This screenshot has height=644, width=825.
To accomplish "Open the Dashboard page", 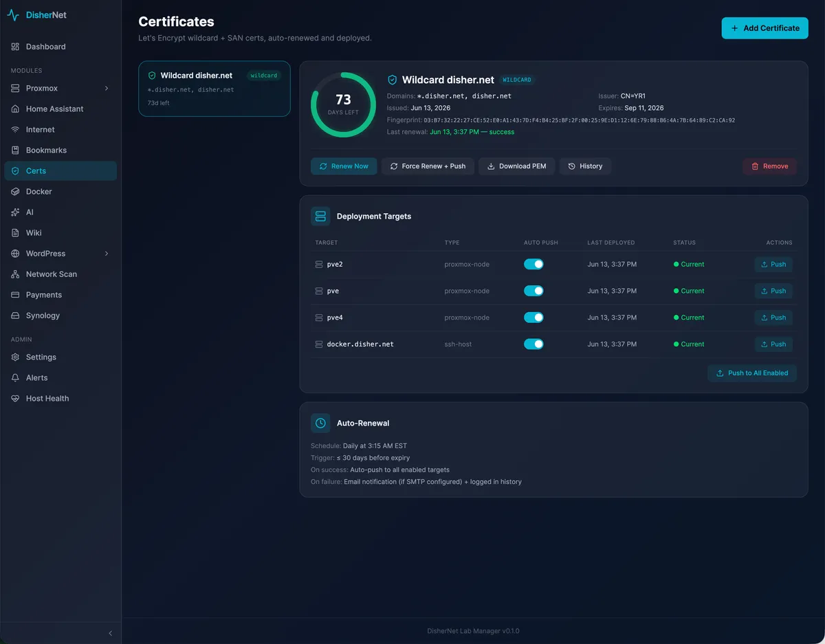I will point(60,47).
